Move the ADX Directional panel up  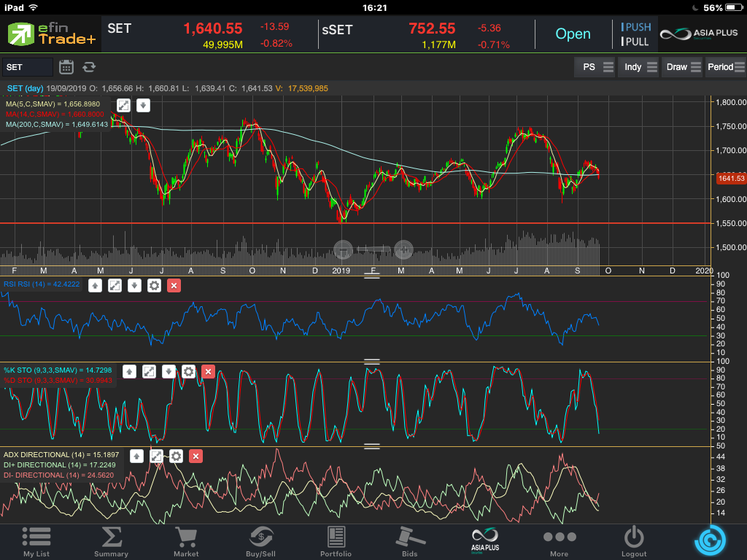point(136,456)
